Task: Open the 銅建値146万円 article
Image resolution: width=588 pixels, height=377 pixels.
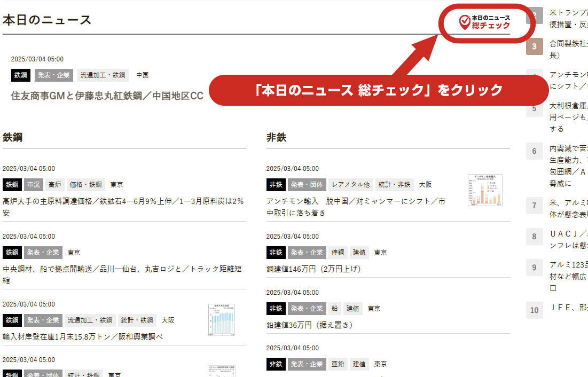Action: 313,269
